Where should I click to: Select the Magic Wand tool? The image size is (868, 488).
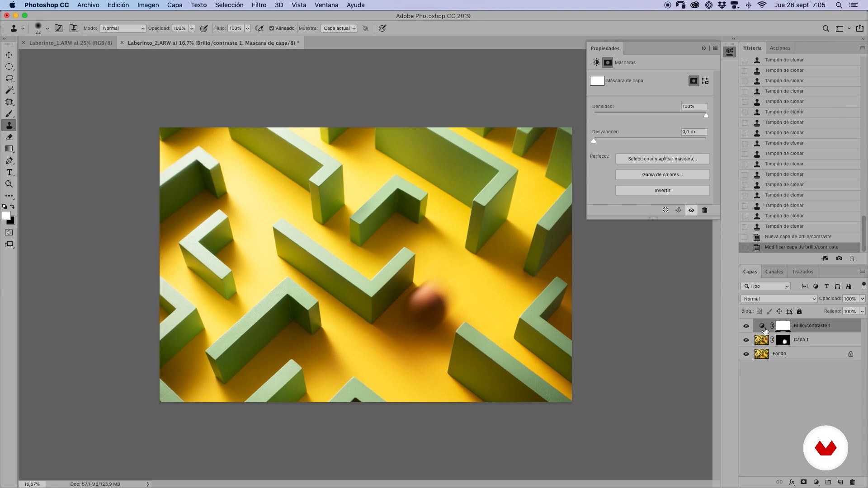click(x=9, y=90)
